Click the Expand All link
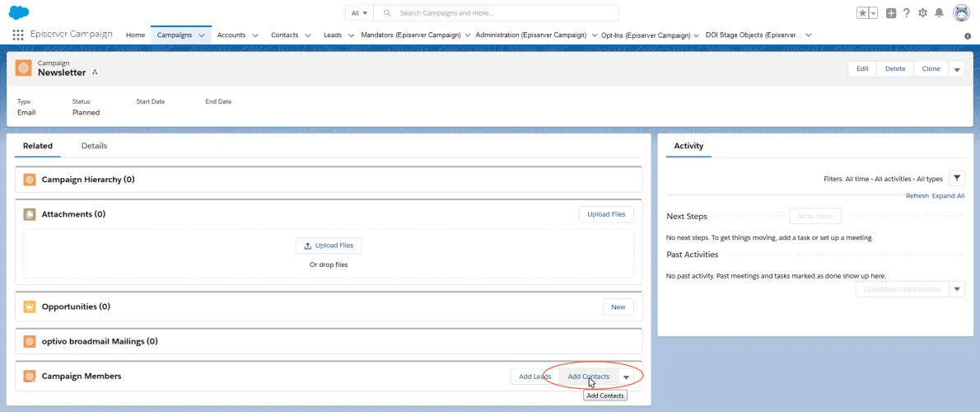This screenshot has height=412, width=980. pos(948,195)
